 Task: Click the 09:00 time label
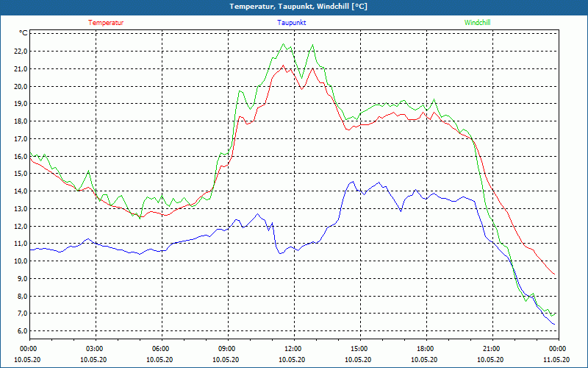coord(228,348)
